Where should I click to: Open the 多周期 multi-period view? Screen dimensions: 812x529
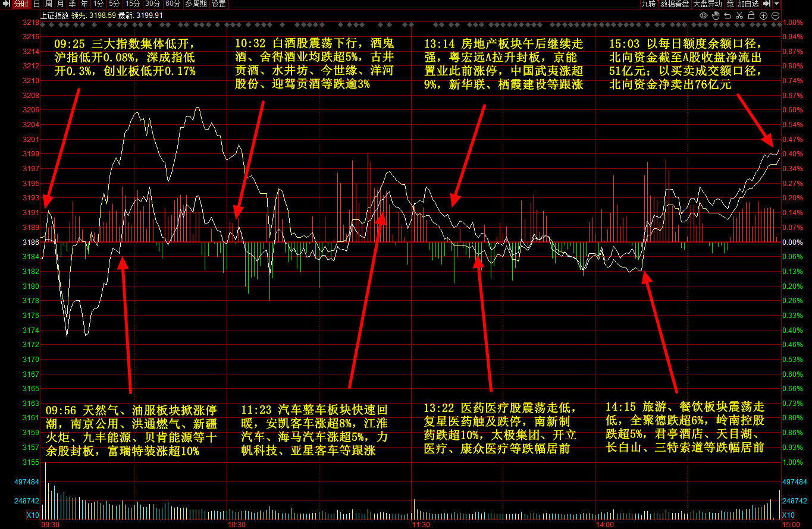click(x=196, y=4)
